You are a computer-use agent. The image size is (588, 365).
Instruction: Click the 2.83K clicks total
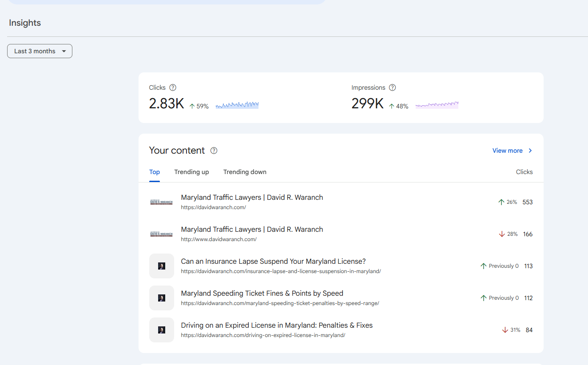(x=167, y=104)
